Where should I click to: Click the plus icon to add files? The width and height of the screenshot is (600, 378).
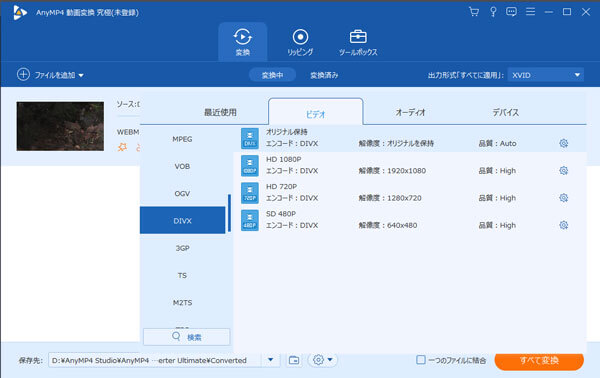(23, 75)
